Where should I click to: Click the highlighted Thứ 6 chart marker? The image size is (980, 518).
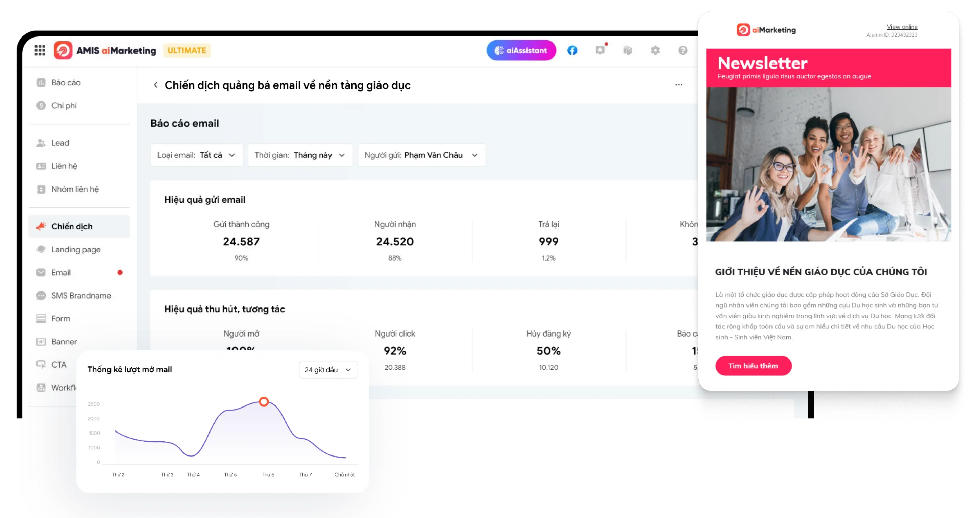tap(264, 402)
